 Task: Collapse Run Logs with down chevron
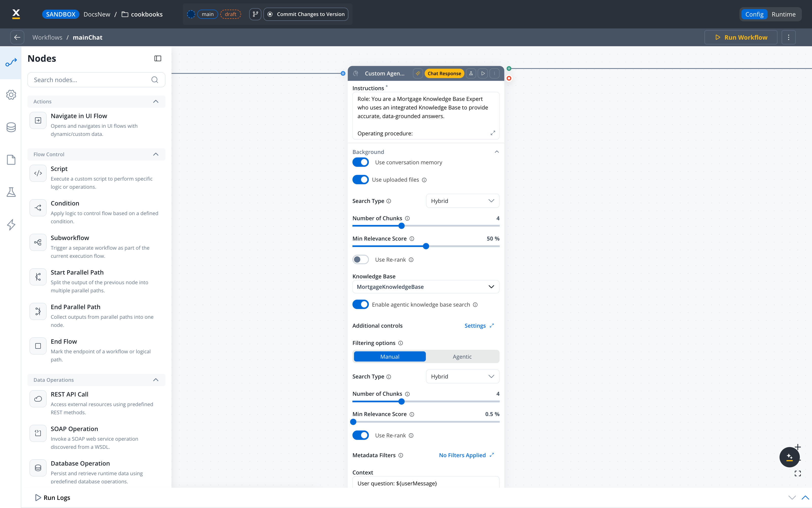pyautogui.click(x=792, y=498)
